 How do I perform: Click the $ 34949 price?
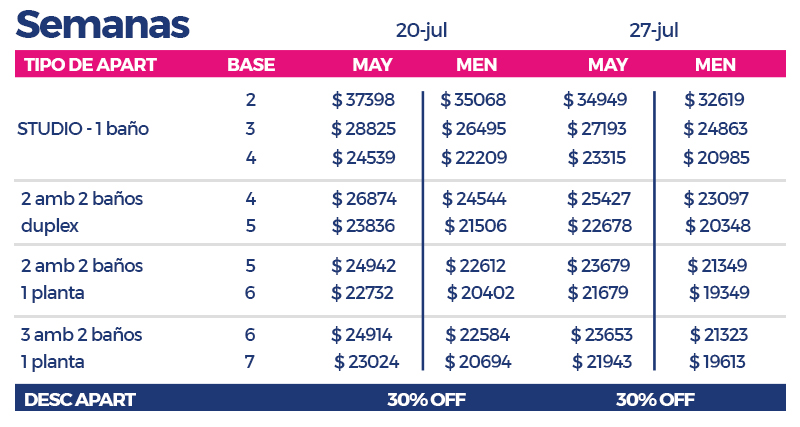coord(596,100)
